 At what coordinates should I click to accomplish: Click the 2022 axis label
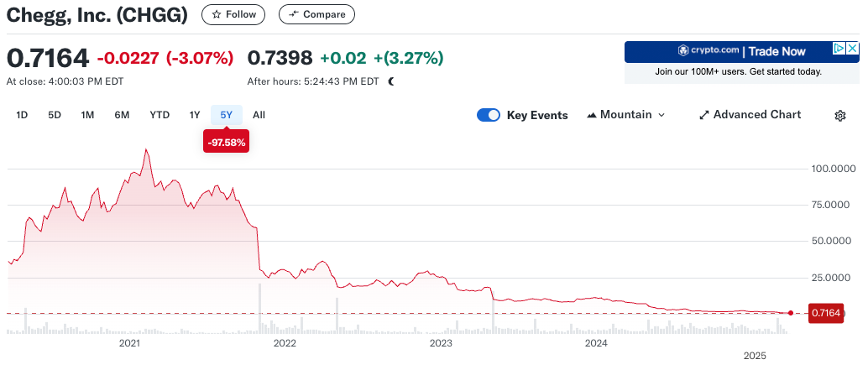[x=285, y=343]
